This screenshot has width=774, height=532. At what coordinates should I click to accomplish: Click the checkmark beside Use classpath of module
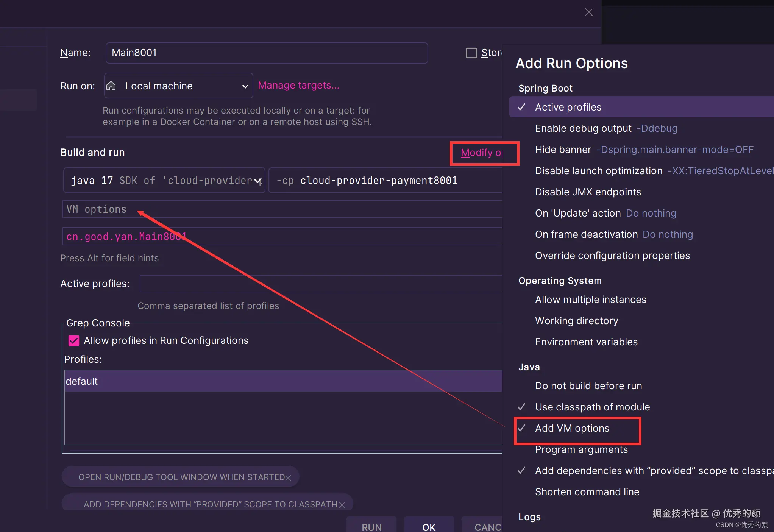point(521,407)
